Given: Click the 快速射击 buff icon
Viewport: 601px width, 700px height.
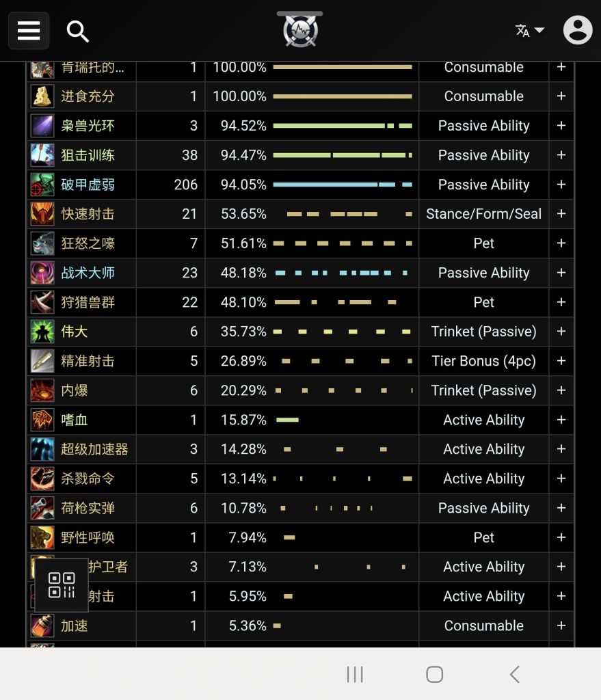Looking at the screenshot, I should pos(42,214).
